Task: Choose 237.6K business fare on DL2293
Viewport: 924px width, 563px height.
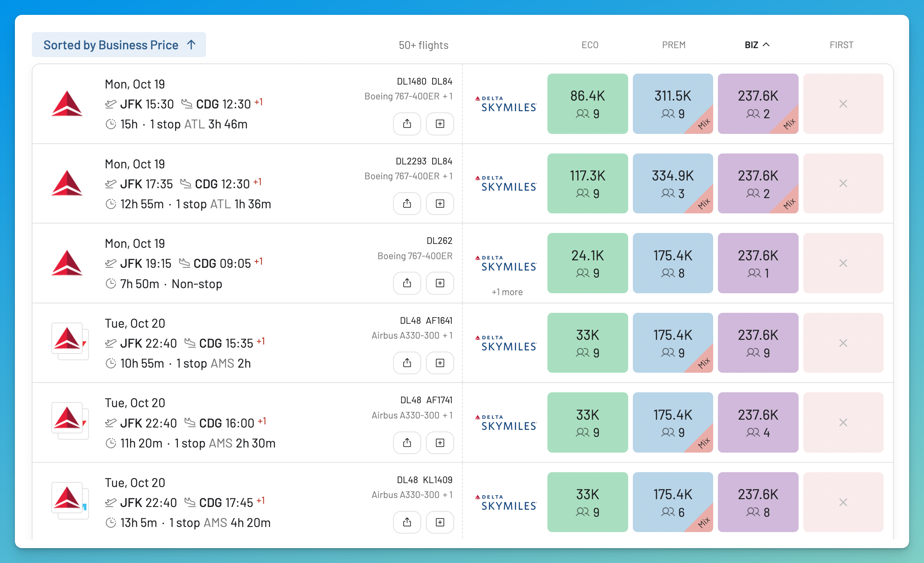Action: 758,183
